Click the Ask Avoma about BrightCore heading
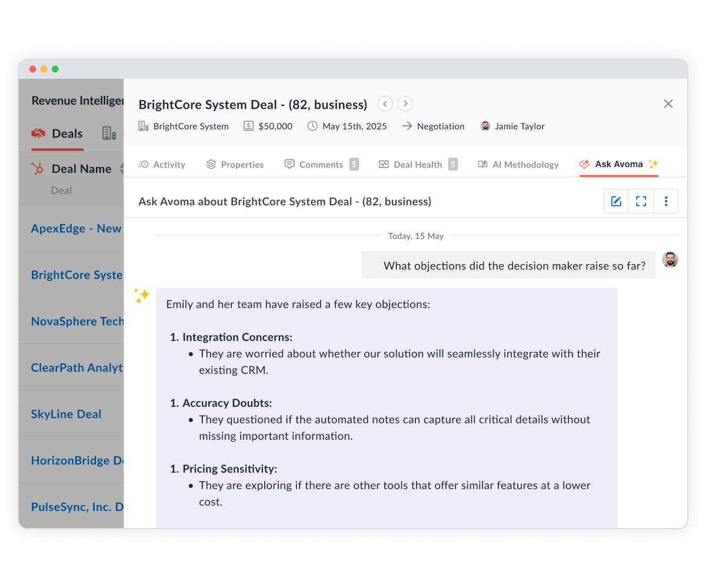The width and height of the screenshot is (706, 588). (285, 202)
